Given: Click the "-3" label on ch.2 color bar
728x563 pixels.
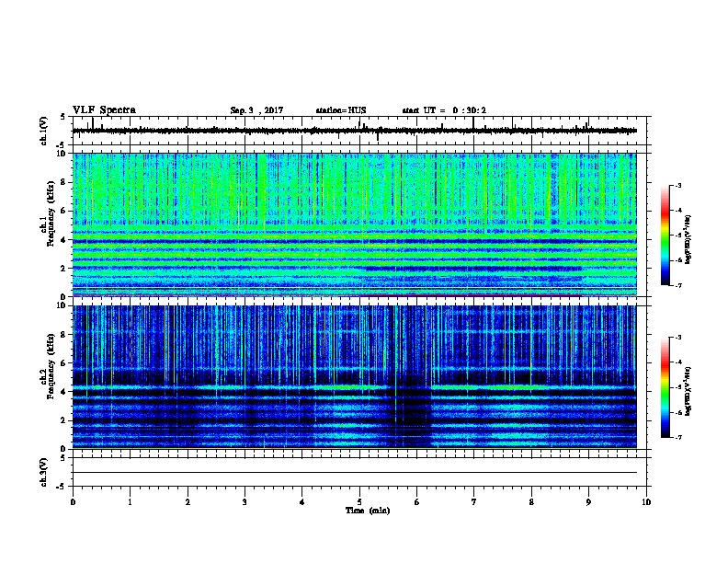Looking at the screenshot, I should [x=677, y=338].
